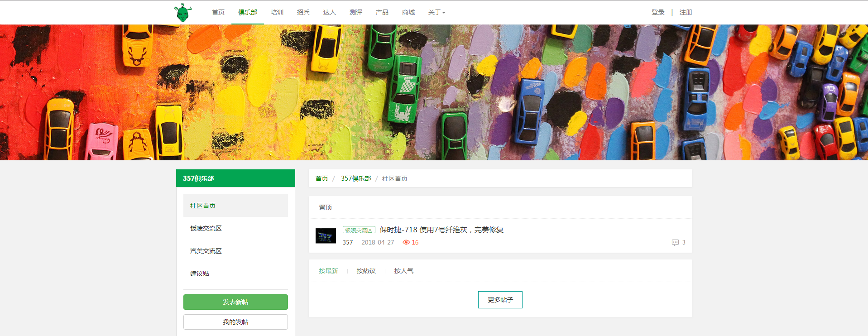Image resolution: width=868 pixels, height=336 pixels.
Task: Click the green 发表新帖 button
Action: [235, 302]
